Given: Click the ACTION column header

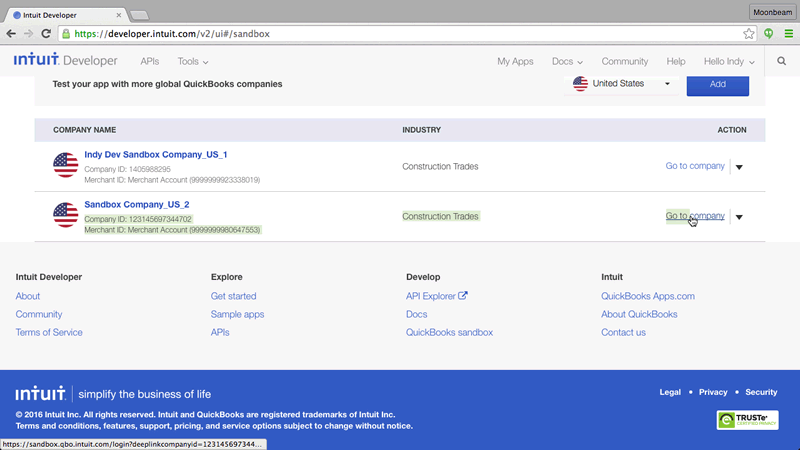Looking at the screenshot, I should [x=732, y=130].
